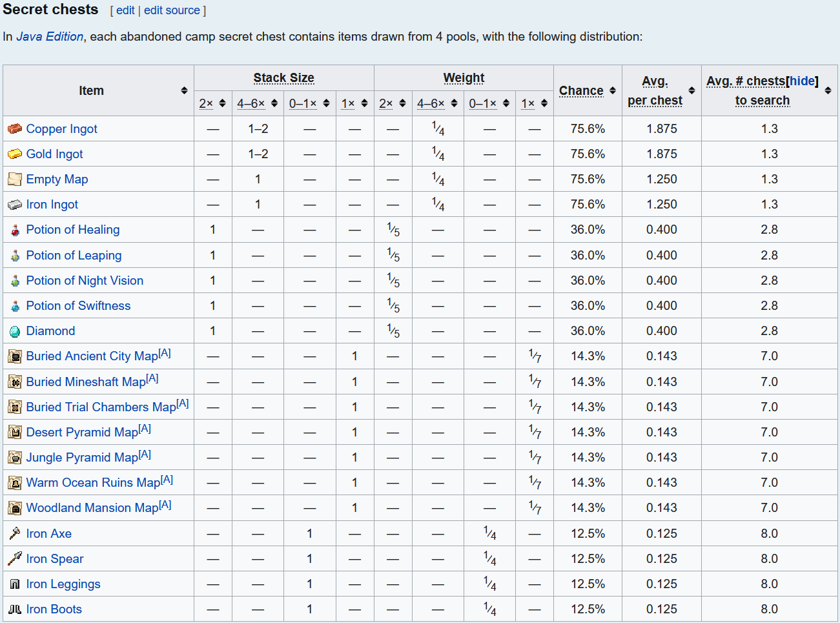
Task: Click the Potion of Night Vision icon
Action: pos(15,281)
